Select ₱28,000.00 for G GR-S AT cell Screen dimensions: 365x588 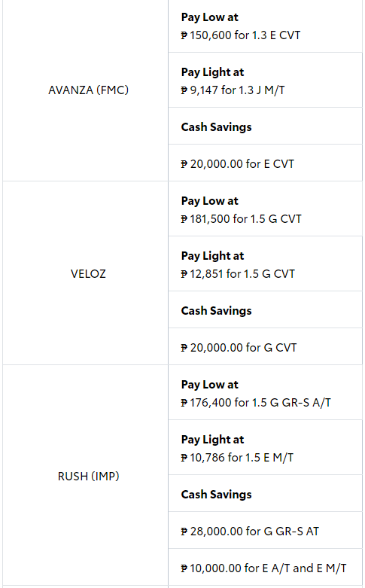266,530
